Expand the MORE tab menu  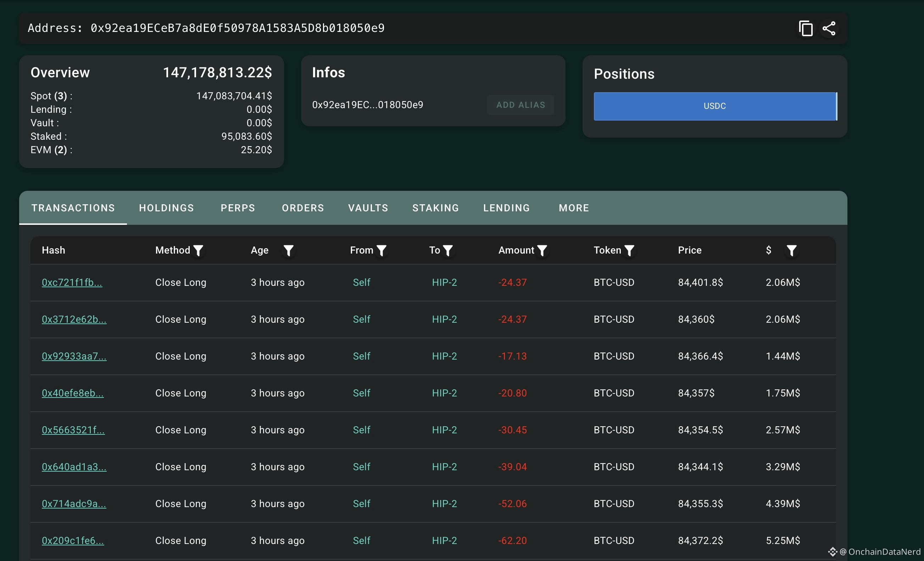click(x=574, y=208)
